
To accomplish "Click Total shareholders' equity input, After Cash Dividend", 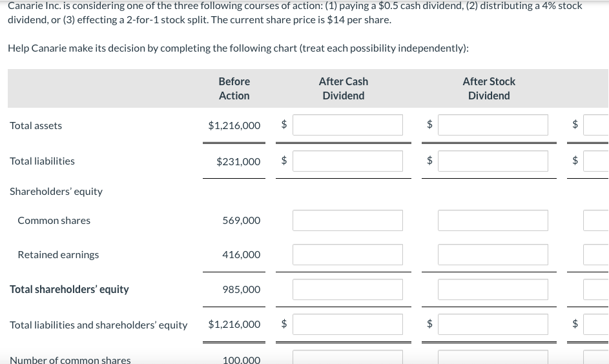I will click(x=347, y=290).
